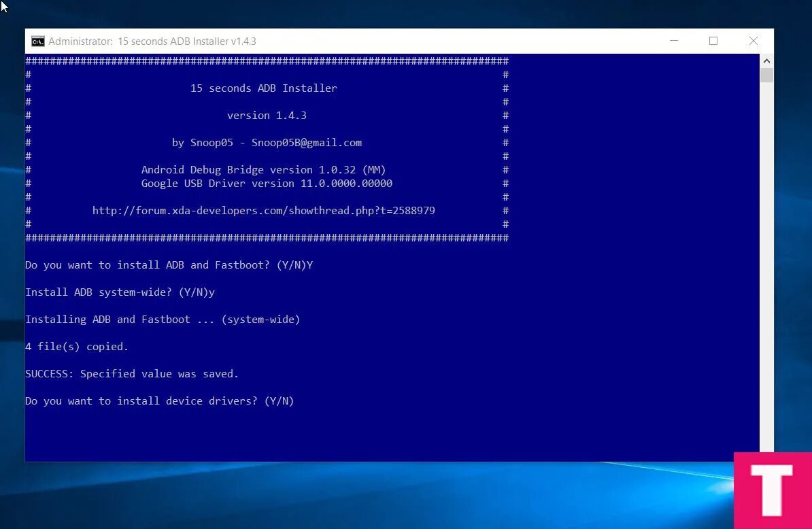
Task: Minimize the ADB Installer window
Action: [x=674, y=41]
